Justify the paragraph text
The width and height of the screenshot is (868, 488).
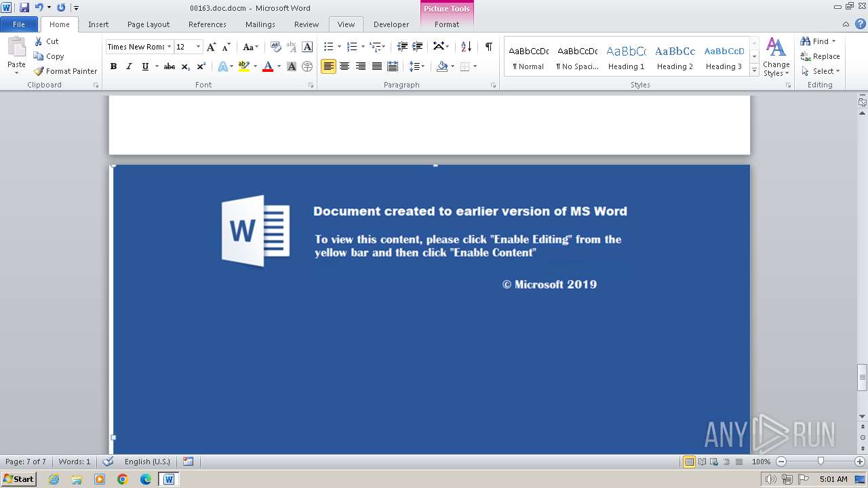coord(376,66)
